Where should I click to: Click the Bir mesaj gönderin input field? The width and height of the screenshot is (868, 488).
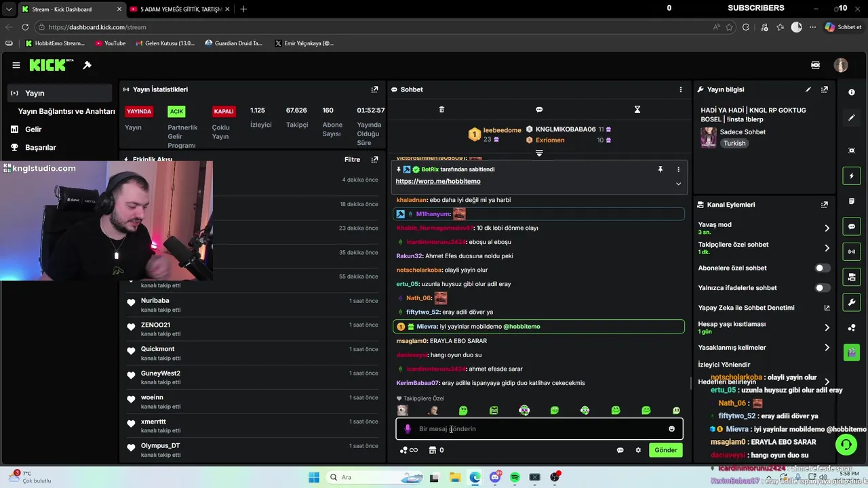(539, 429)
